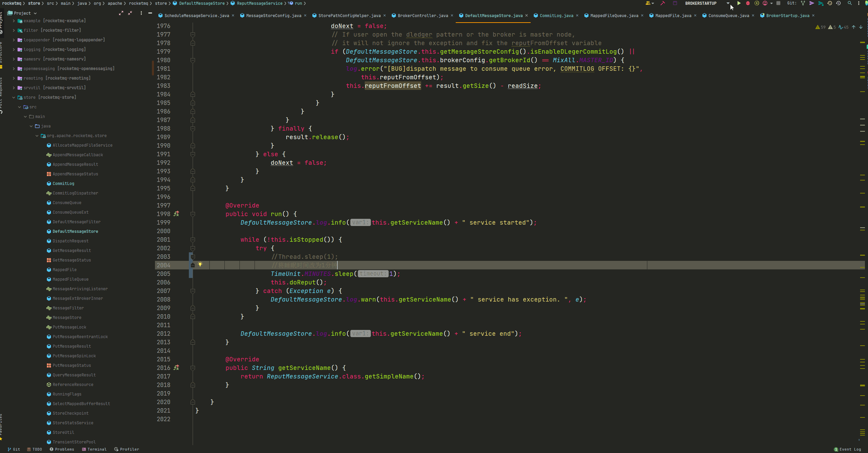Click the red Debug bug icon

[748, 3]
